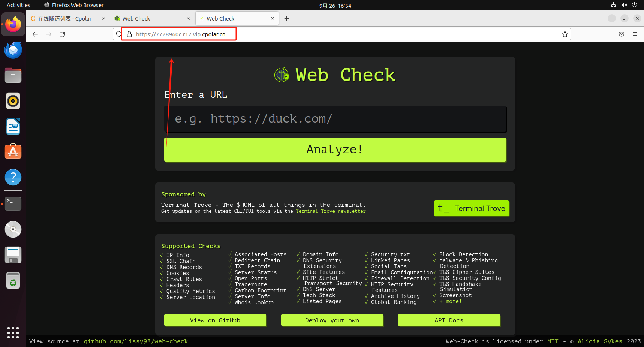The height and width of the screenshot is (347, 644).
Task: Open a new browser tab
Action: tap(287, 18)
